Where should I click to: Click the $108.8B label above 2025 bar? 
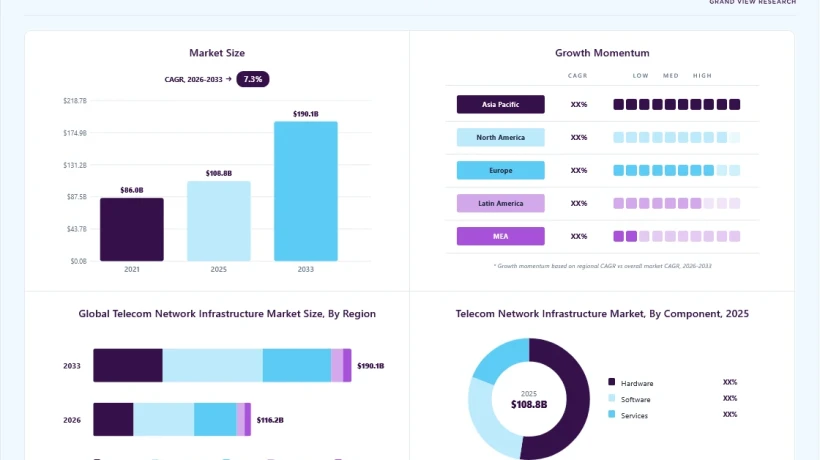[x=219, y=173]
